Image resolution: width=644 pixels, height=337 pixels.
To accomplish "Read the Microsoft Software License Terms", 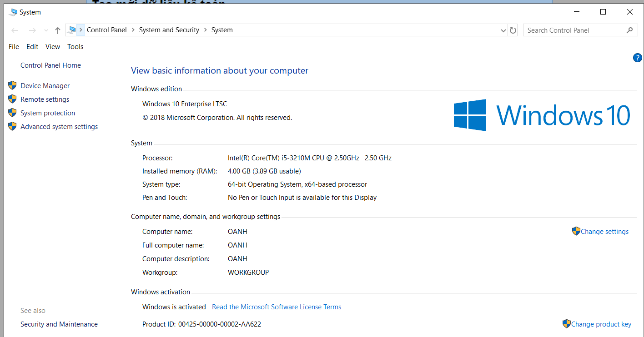I will [x=277, y=307].
